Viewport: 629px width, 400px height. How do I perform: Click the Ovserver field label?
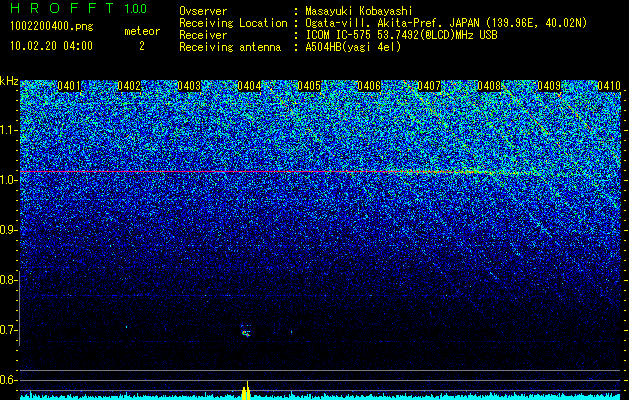(203, 11)
